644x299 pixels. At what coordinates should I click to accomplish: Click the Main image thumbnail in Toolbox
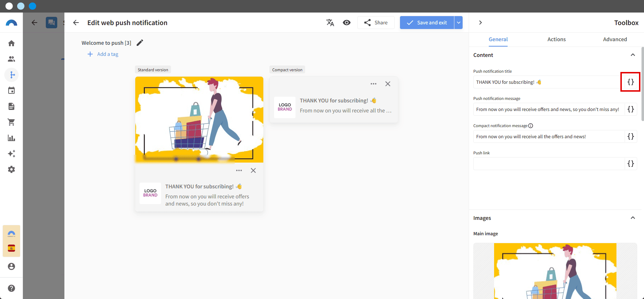pyautogui.click(x=555, y=271)
